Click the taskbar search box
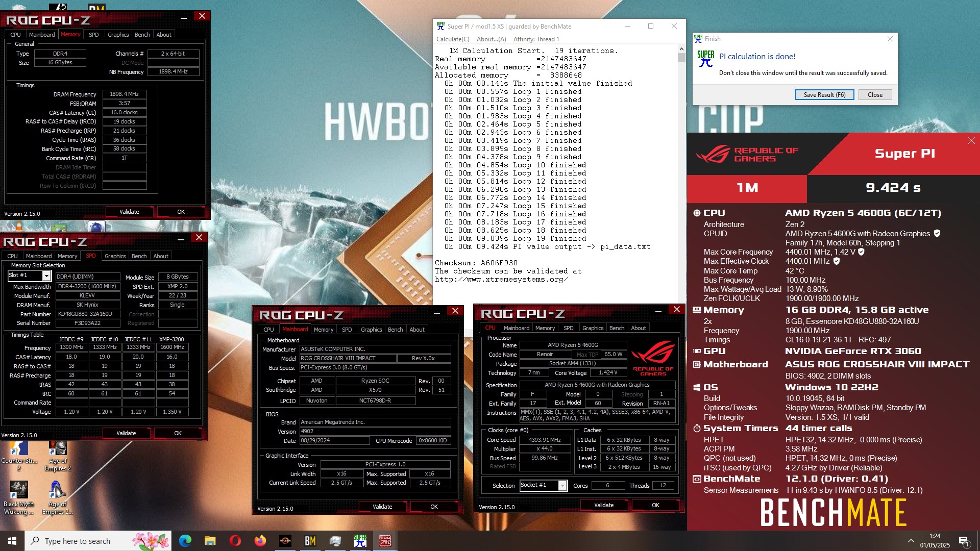Viewport: 980px width, 551px height. (x=98, y=541)
